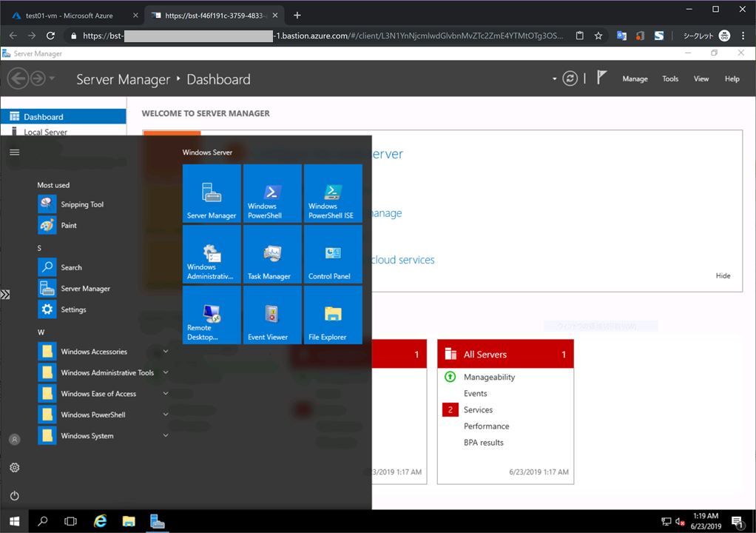
Task: Open the Windows PowerShell ISE tile
Action: [x=333, y=193]
